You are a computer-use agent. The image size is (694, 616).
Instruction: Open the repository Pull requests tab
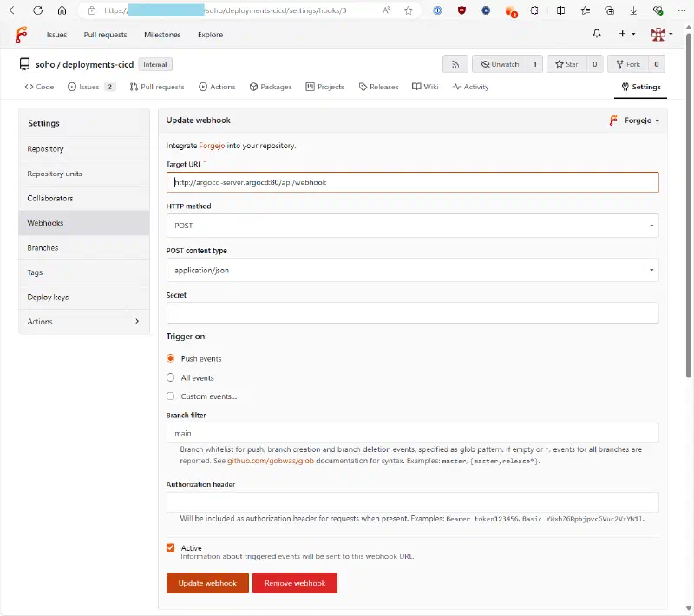pyautogui.click(x=157, y=87)
